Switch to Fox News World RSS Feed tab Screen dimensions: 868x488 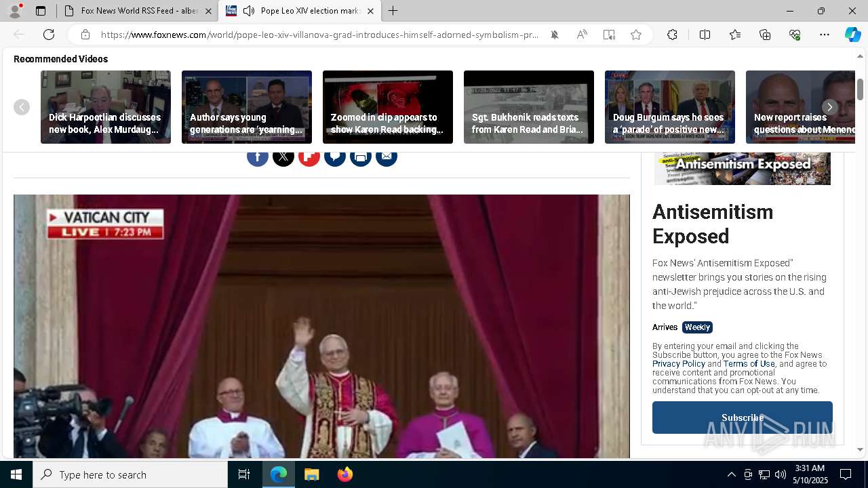pos(138,11)
